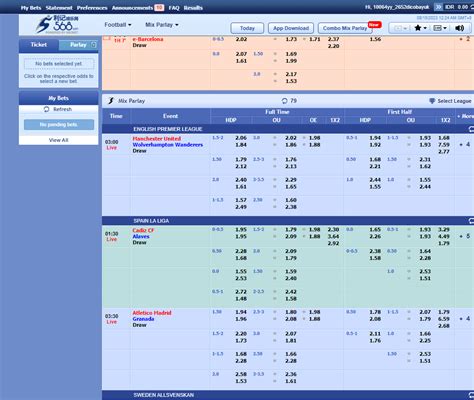Refresh Mix Parlay odds countdown icon
This screenshot has height=400, width=474.
(x=284, y=101)
